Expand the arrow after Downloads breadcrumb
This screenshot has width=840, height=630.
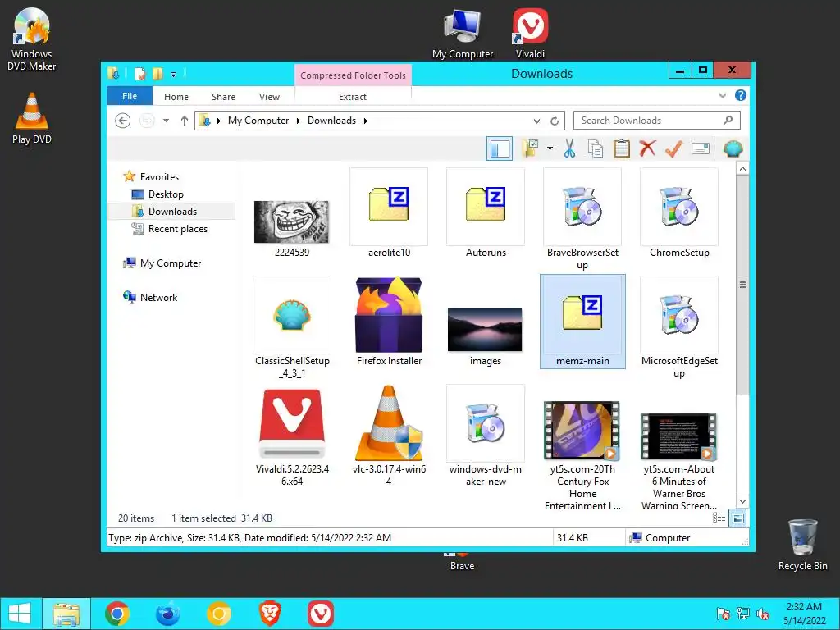point(365,121)
